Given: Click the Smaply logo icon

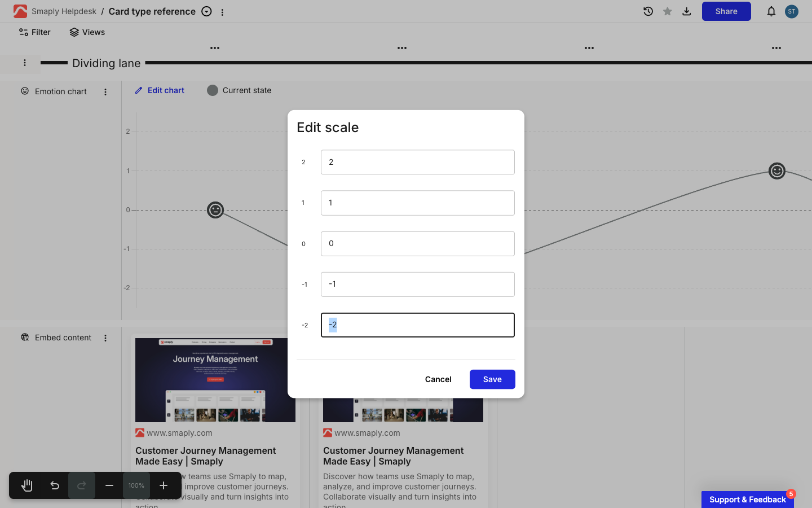Looking at the screenshot, I should 20,11.
